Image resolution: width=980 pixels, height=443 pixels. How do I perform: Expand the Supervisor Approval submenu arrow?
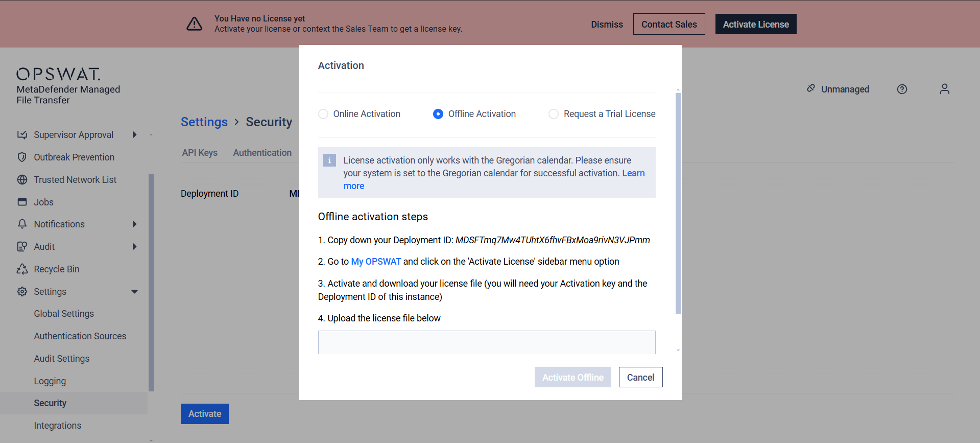coord(135,135)
